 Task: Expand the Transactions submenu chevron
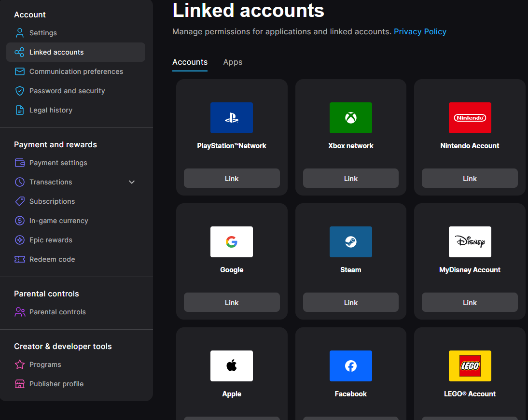click(x=132, y=182)
